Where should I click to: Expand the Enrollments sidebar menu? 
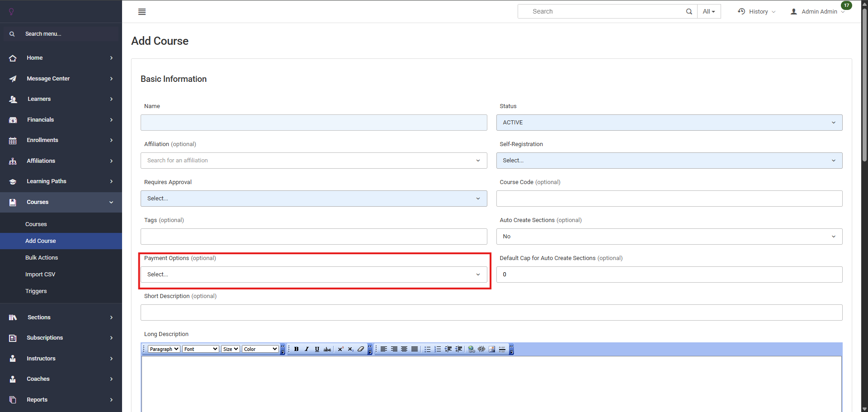[61, 140]
